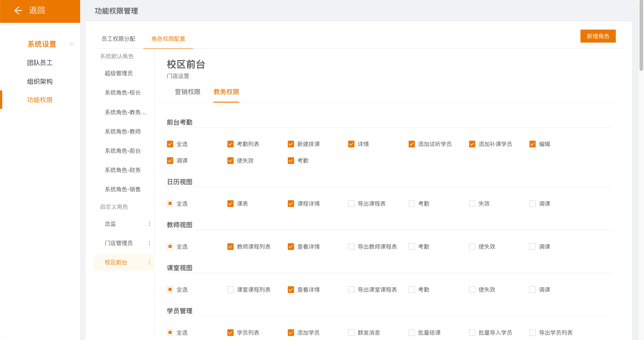Screen dimensions: 644x340
Task: Open more options for 校区前台 role
Action: [x=149, y=263]
